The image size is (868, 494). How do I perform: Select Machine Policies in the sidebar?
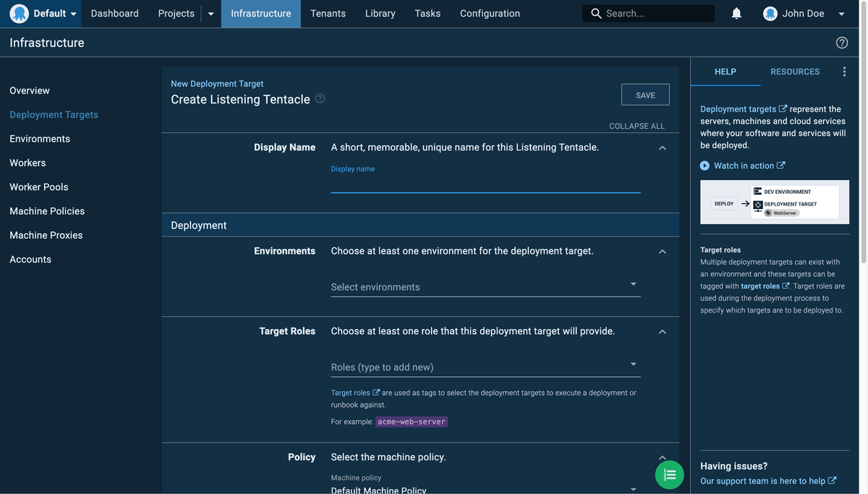pos(47,211)
